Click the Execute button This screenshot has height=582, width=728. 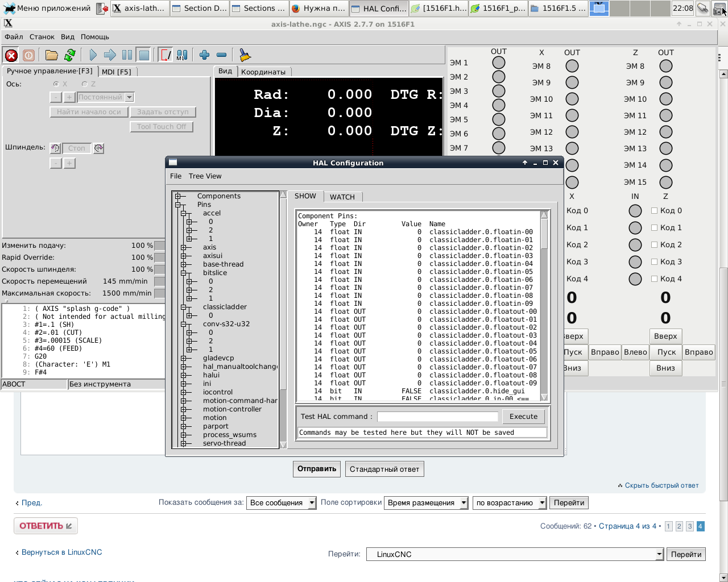523,417
